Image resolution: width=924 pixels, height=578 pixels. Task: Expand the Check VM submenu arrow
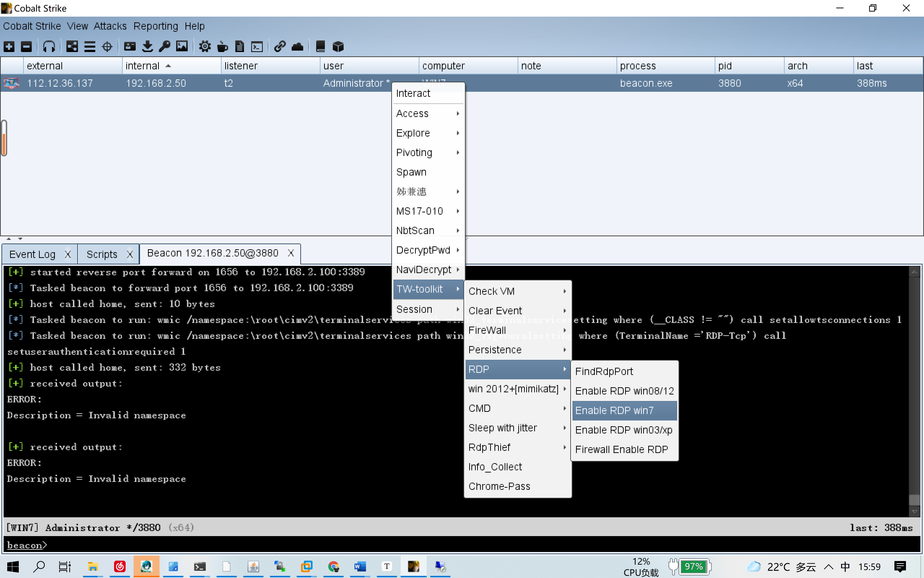point(565,291)
